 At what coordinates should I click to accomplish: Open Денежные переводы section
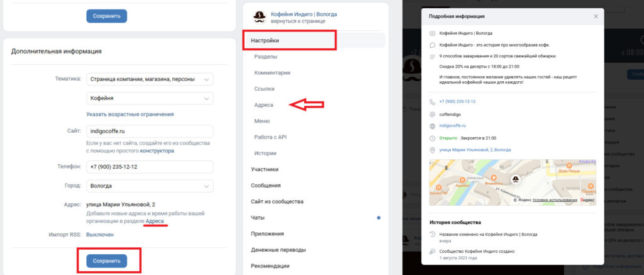pyautogui.click(x=279, y=250)
